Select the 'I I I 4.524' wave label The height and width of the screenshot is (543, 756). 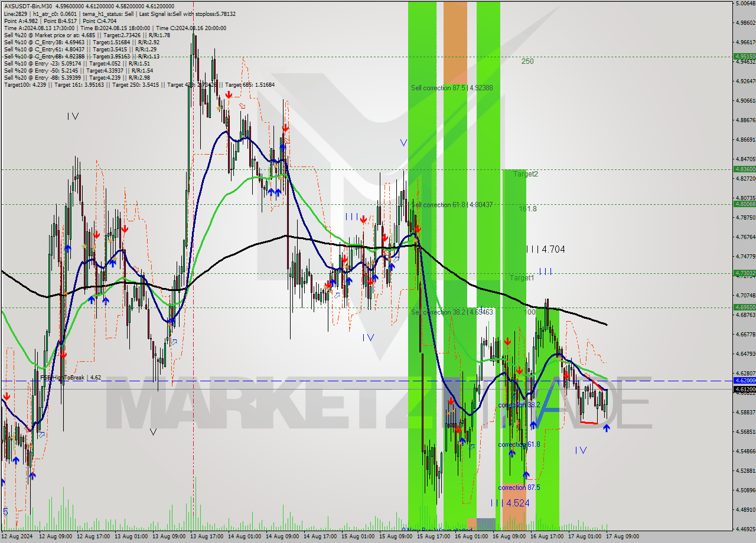click(510, 503)
